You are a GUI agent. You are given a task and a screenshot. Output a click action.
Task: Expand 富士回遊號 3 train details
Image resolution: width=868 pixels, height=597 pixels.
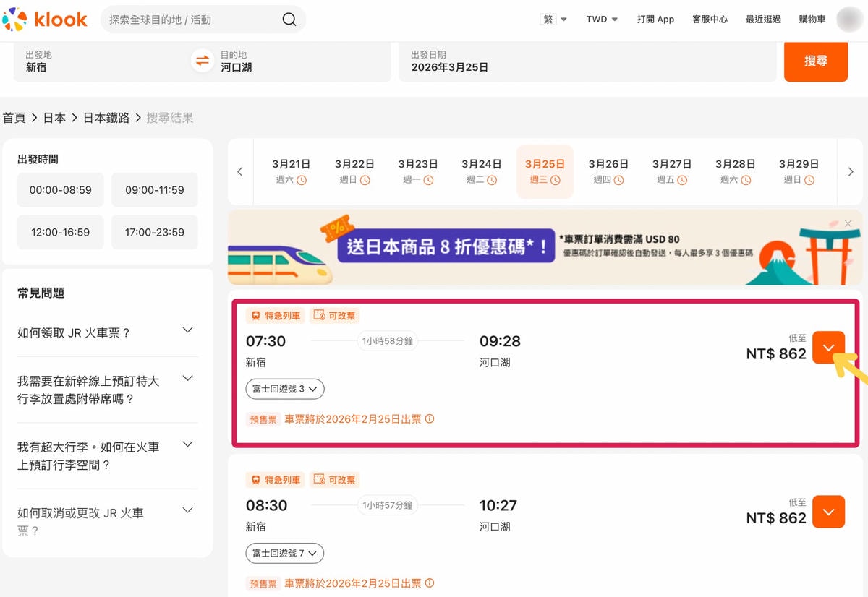click(x=285, y=389)
